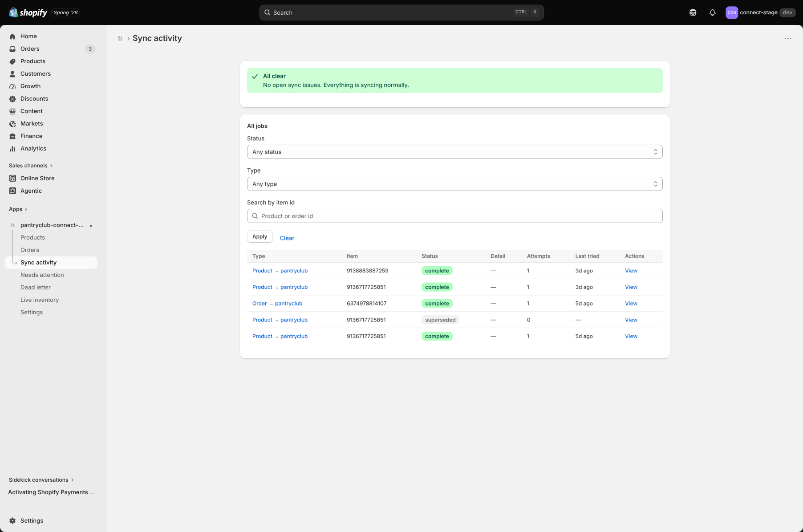Click the pin dot next to pantryclub-connect
The image size is (803, 532).
tap(91, 226)
